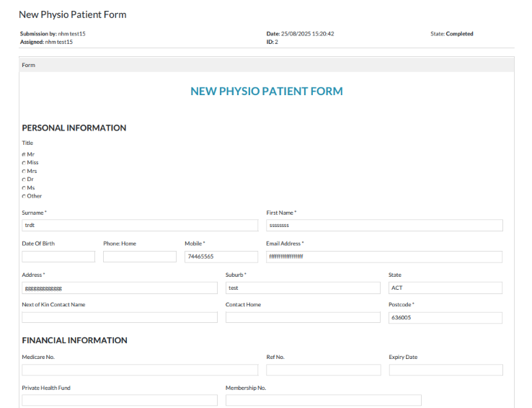
Task: Select the Other title radio button
Action: point(24,196)
